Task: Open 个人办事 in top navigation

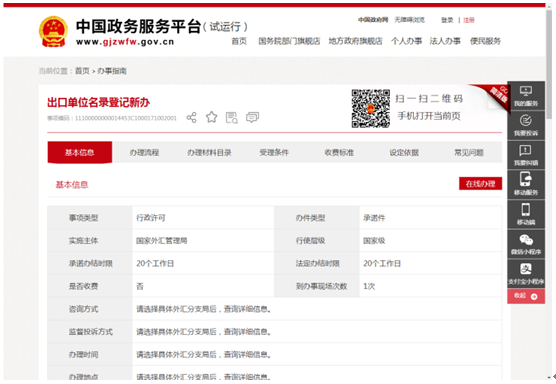Action: [x=406, y=41]
